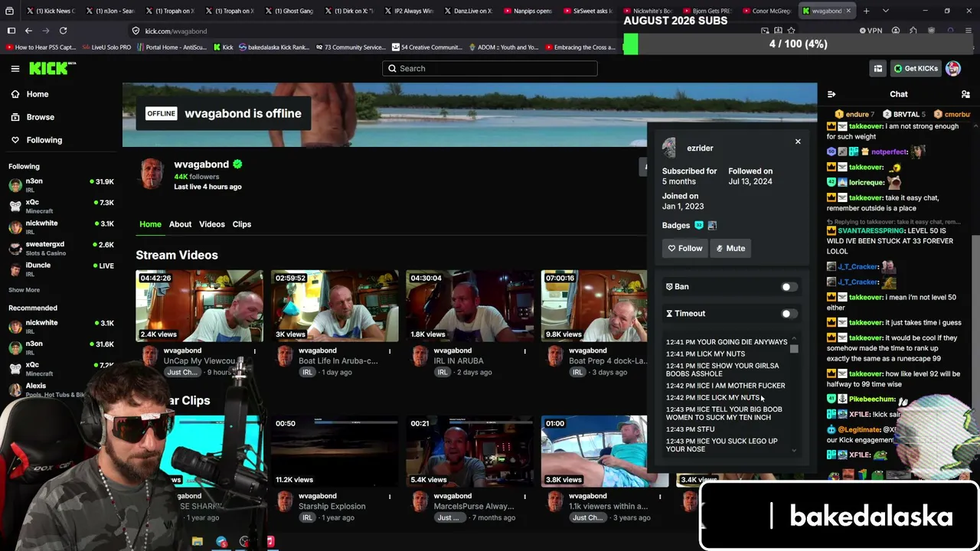Screen dimensions: 980x551
Task: Open the Kick hamburger menu
Action: (15, 69)
